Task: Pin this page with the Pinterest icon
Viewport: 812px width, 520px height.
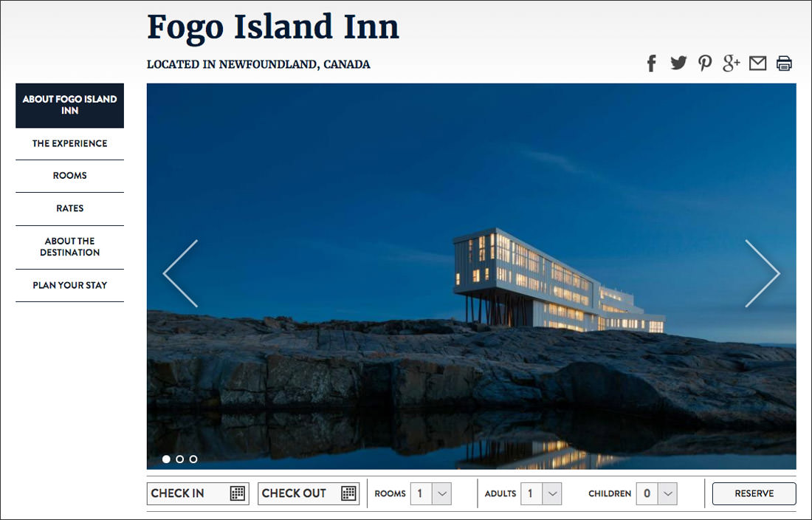Action: (x=705, y=64)
